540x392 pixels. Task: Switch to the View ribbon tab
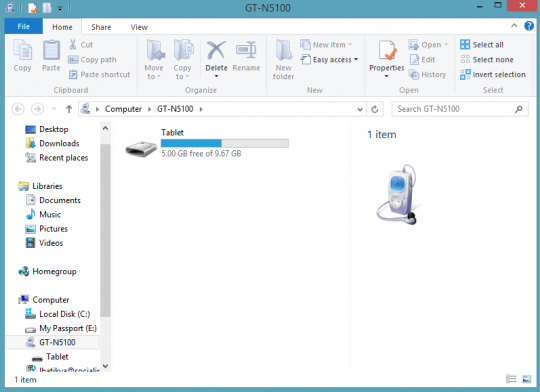coord(139,27)
